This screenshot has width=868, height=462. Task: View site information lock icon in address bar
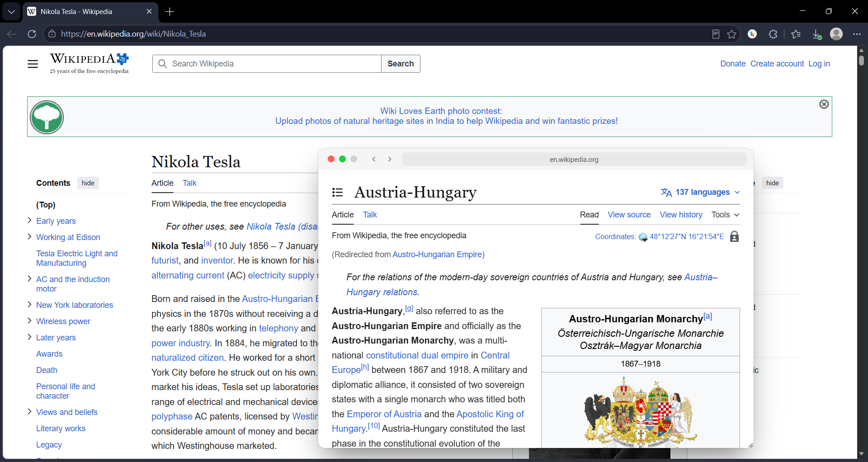[x=52, y=34]
